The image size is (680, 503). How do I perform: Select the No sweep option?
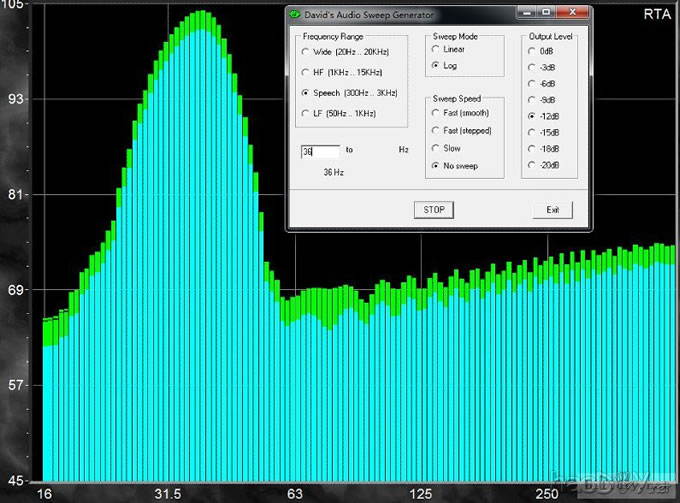tap(435, 165)
